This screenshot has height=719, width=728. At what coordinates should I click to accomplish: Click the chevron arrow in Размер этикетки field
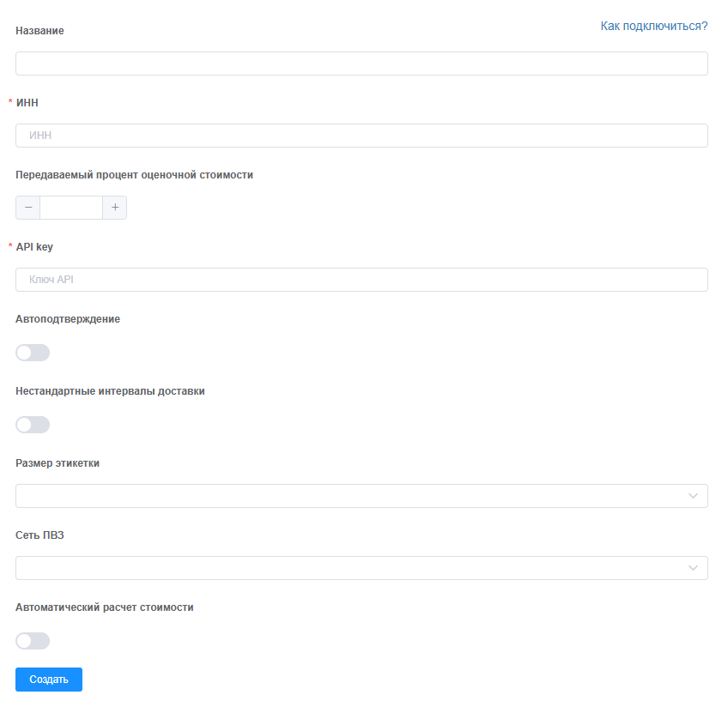(694, 496)
